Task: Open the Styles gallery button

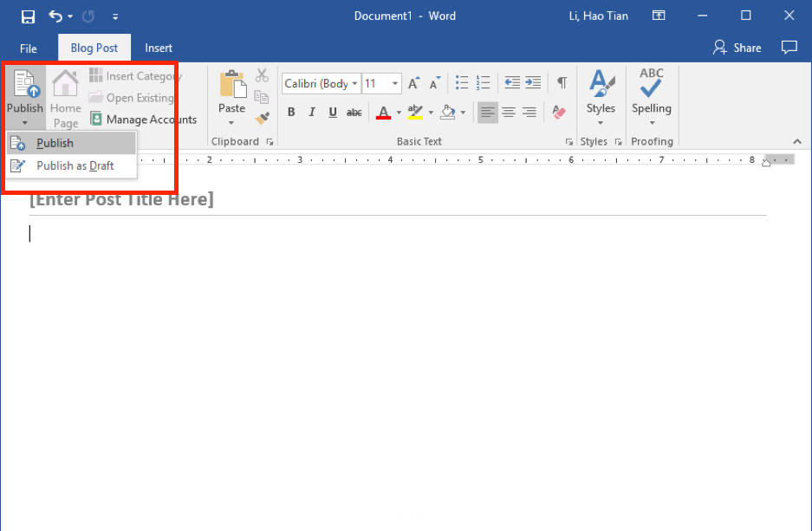Action: pos(601,97)
